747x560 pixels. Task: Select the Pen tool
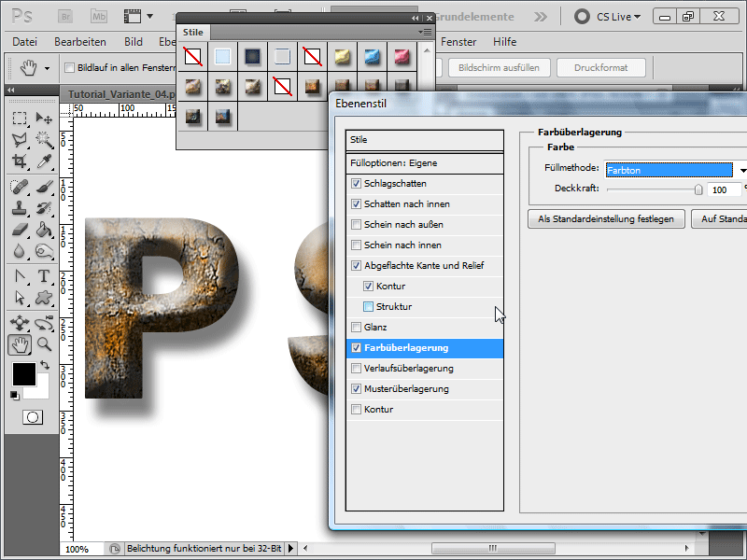(x=19, y=276)
